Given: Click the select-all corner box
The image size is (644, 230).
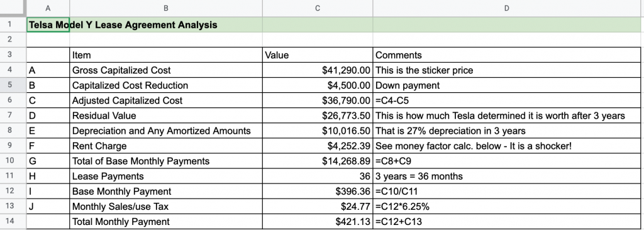Looking at the screenshot, I should (x=13, y=8).
